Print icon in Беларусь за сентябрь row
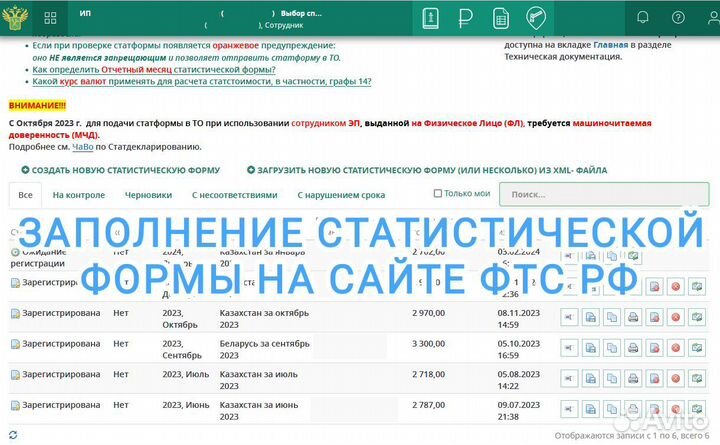The height and width of the screenshot is (445, 720). pyautogui.click(x=633, y=348)
